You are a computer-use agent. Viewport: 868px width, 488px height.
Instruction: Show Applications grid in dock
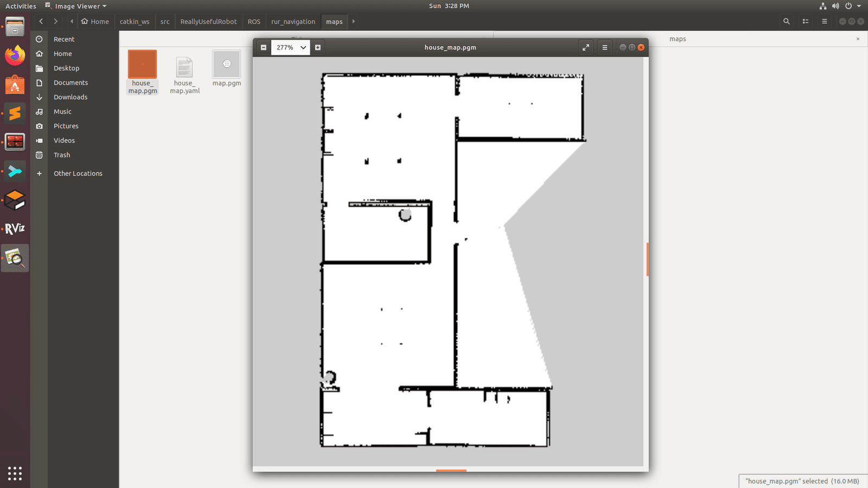(x=15, y=473)
